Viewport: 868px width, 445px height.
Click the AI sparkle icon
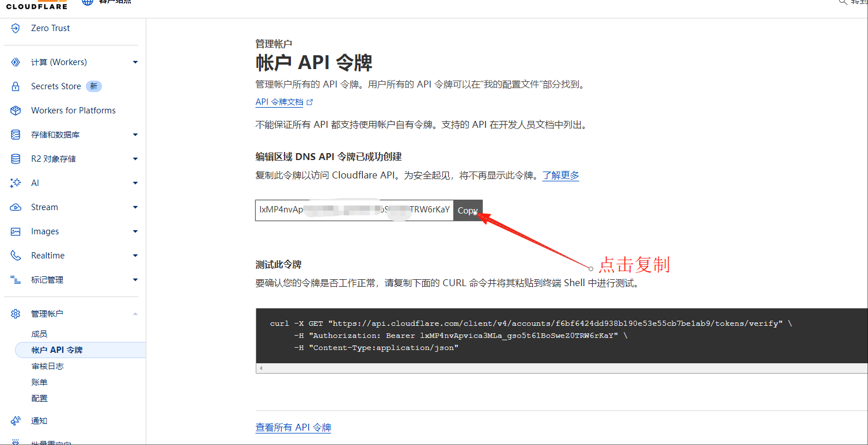pyautogui.click(x=16, y=183)
